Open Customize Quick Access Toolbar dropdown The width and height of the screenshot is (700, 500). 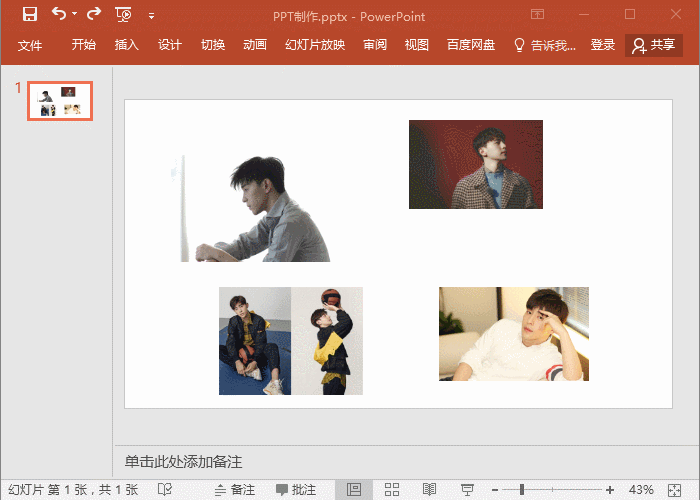(151, 16)
